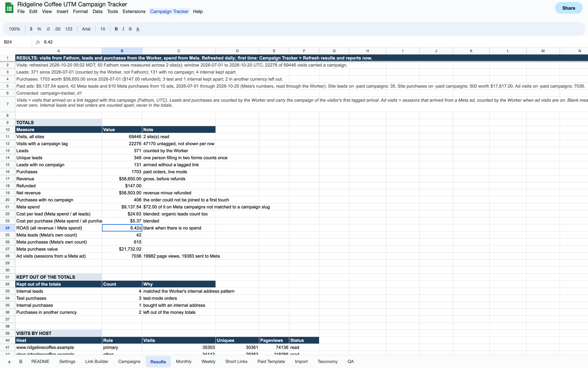This screenshot has height=368, width=588.
Task: Open the 123 number formats menu
Action: pyautogui.click(x=69, y=29)
